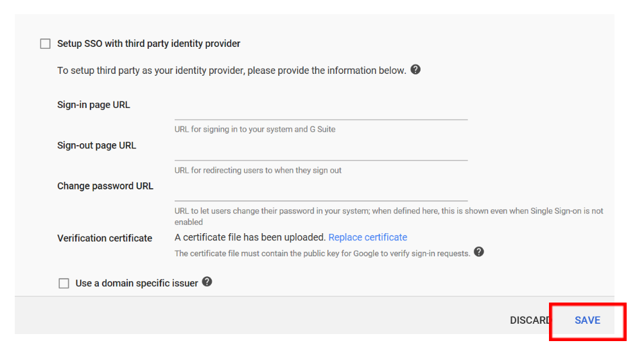The width and height of the screenshot is (644, 361).
Task: Click the Change password URL label
Action: pyautogui.click(x=105, y=186)
